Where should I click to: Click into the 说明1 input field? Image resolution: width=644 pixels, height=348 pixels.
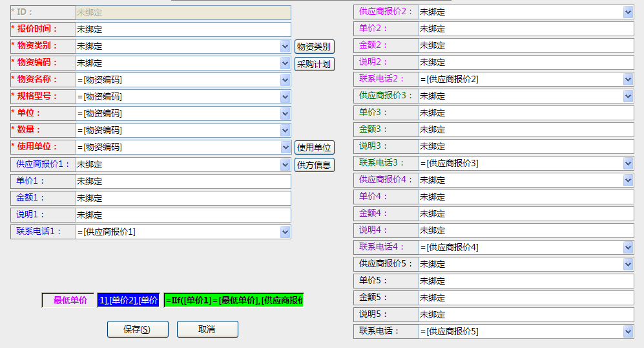pyautogui.click(x=183, y=215)
